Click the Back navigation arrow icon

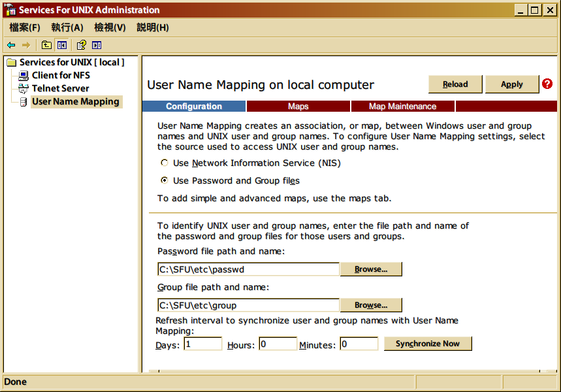tap(10, 44)
